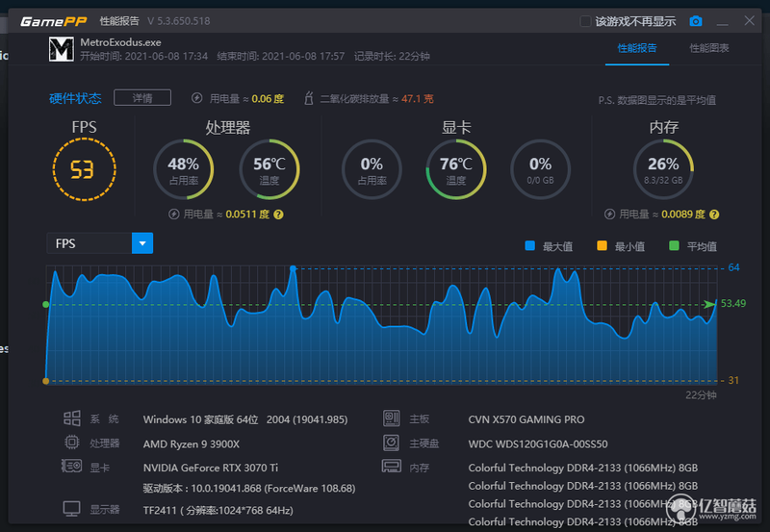Image resolution: width=770 pixels, height=532 pixels.
Task: Click the green 平均值 legend swatch
Action: pyautogui.click(x=675, y=246)
